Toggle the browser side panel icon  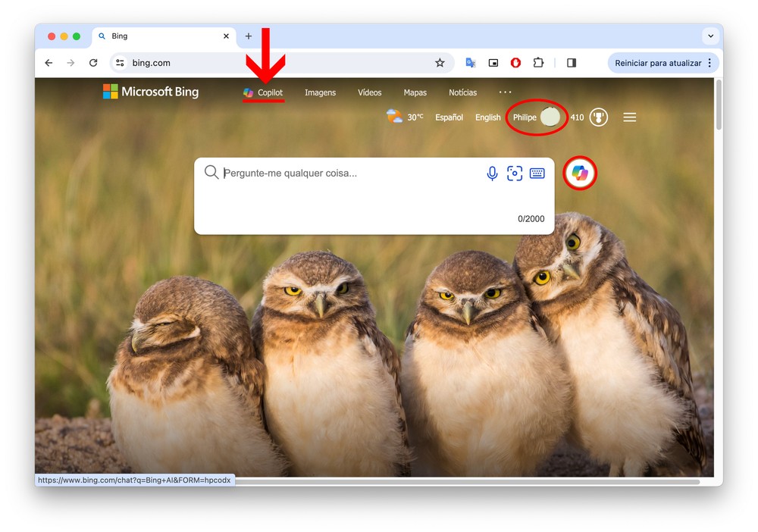tap(572, 63)
